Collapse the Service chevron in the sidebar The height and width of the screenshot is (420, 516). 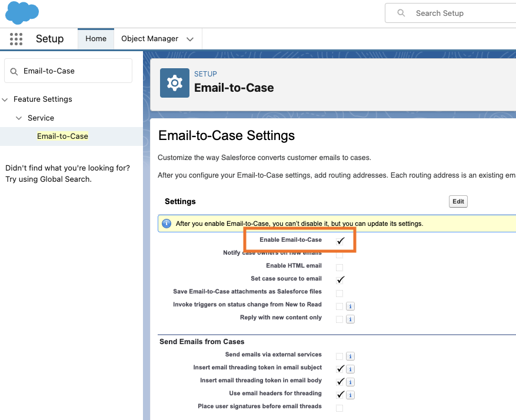(x=19, y=118)
